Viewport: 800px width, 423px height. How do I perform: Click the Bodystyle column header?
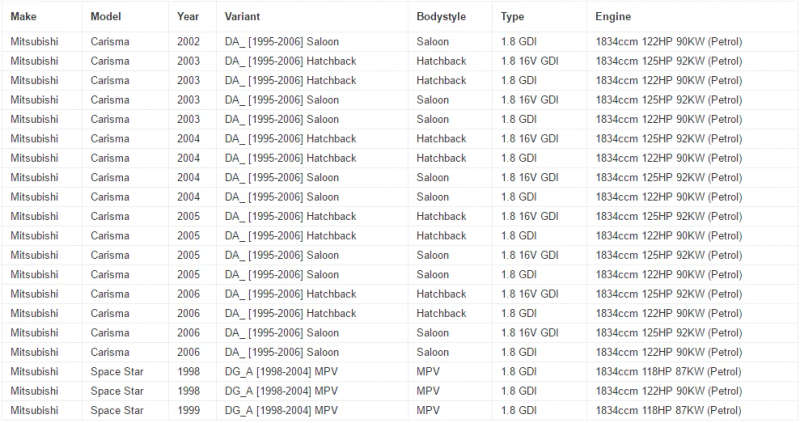tap(441, 16)
